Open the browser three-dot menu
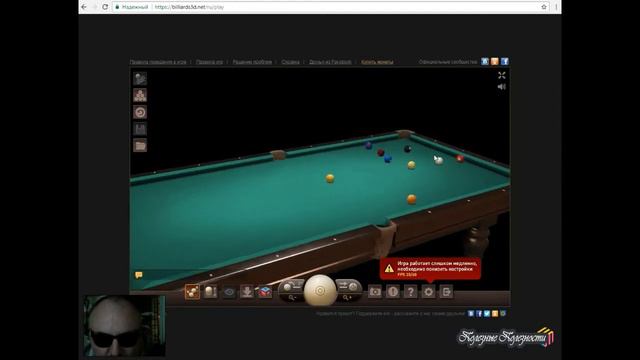This screenshot has height=360, width=640. click(556, 7)
